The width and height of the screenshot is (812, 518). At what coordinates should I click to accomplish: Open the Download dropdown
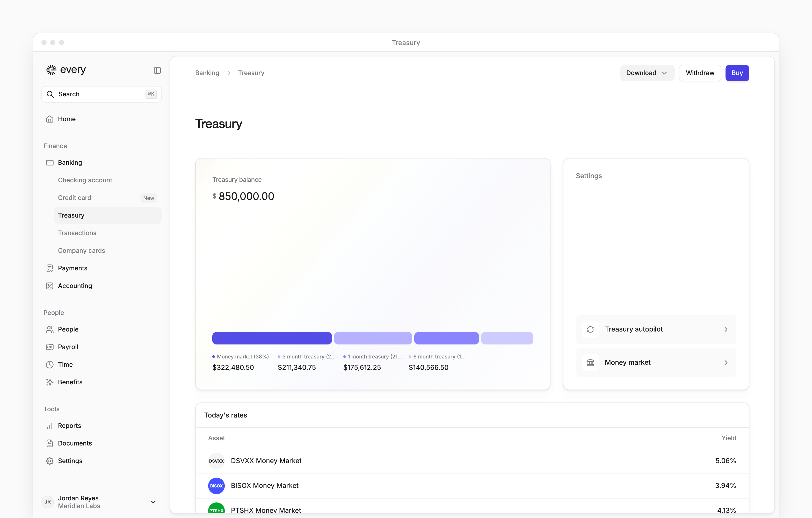click(647, 73)
